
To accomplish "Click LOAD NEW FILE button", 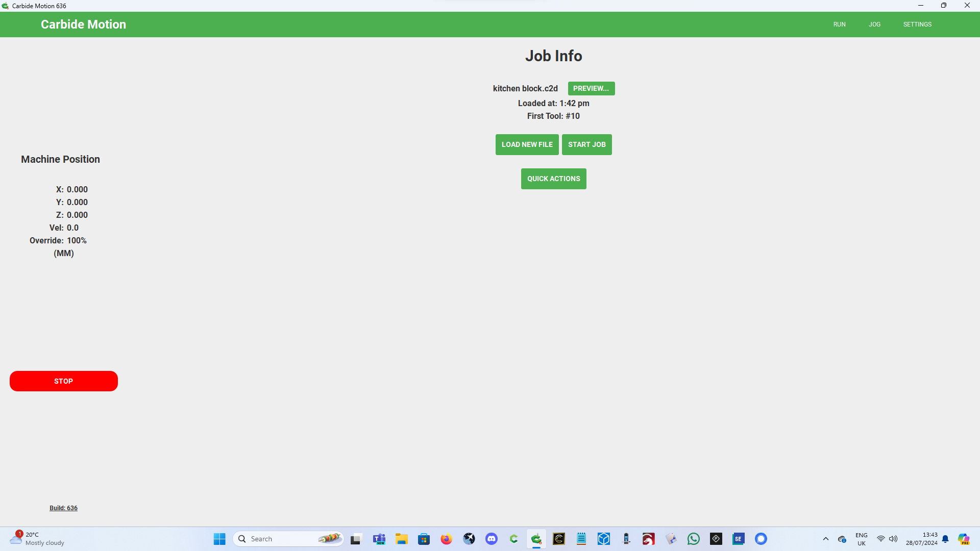I will click(x=527, y=144).
